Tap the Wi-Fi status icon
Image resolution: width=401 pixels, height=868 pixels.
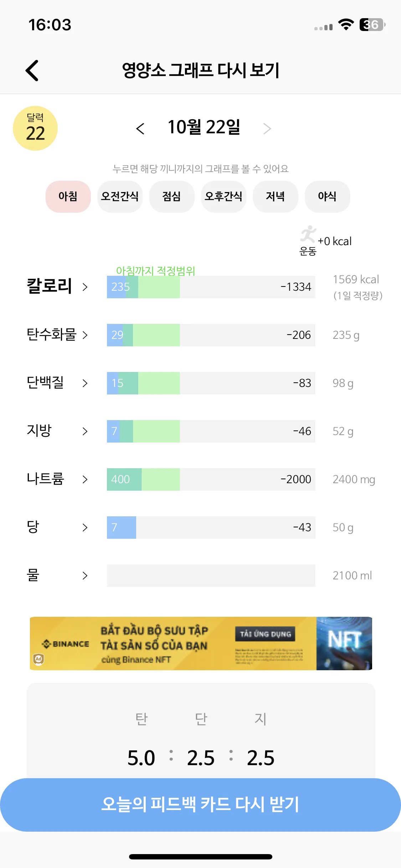[346, 25]
